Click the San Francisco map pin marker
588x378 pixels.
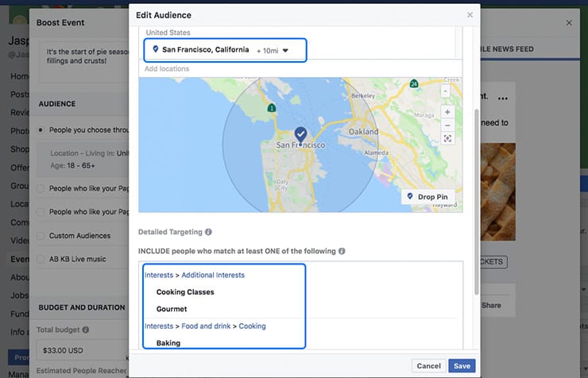click(x=300, y=134)
